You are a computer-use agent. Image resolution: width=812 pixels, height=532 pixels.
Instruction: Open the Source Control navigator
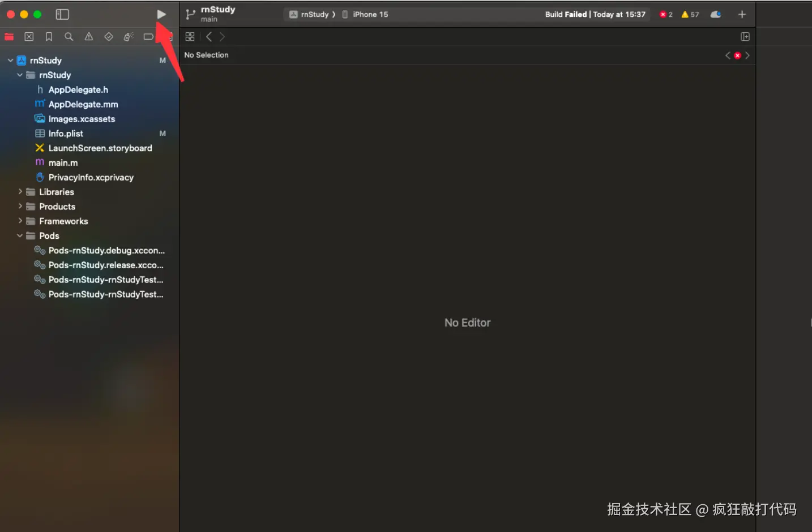click(x=29, y=37)
